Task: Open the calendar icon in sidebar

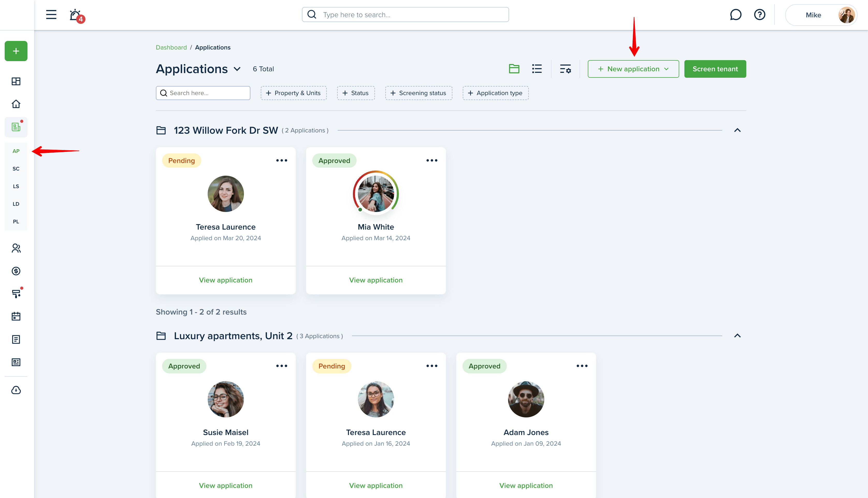Action: [x=16, y=316]
